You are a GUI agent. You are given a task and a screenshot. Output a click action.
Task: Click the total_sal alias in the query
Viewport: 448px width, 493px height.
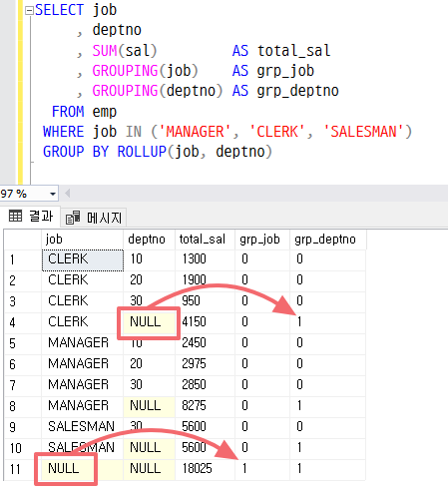click(x=294, y=51)
